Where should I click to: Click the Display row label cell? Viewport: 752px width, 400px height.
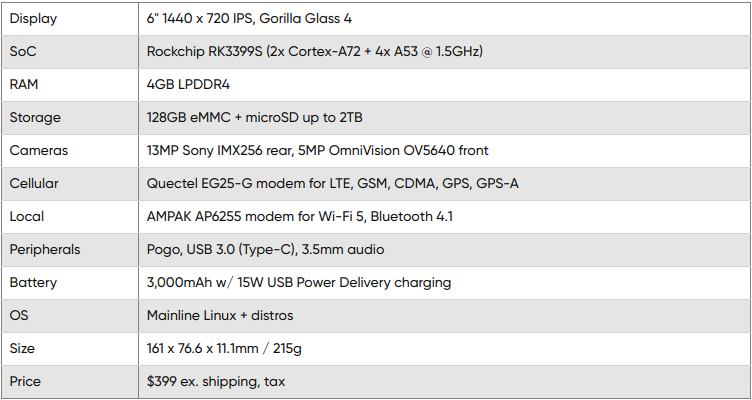[35, 19]
